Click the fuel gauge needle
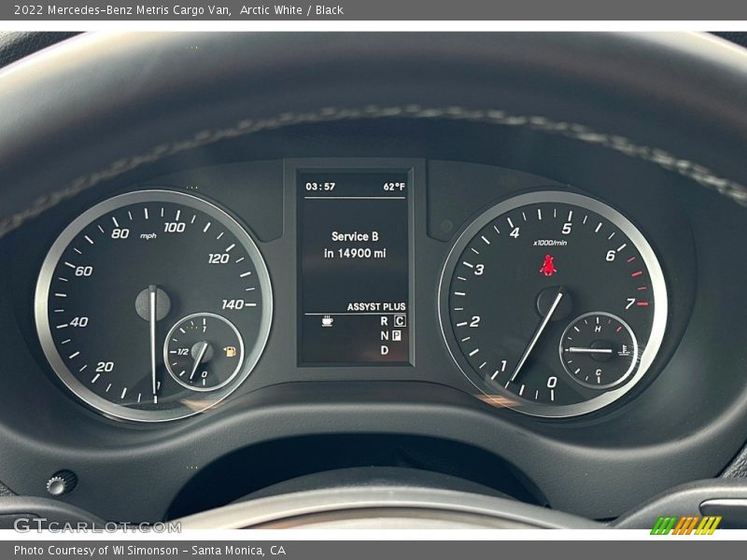This screenshot has height=560, width=747. [x=199, y=360]
